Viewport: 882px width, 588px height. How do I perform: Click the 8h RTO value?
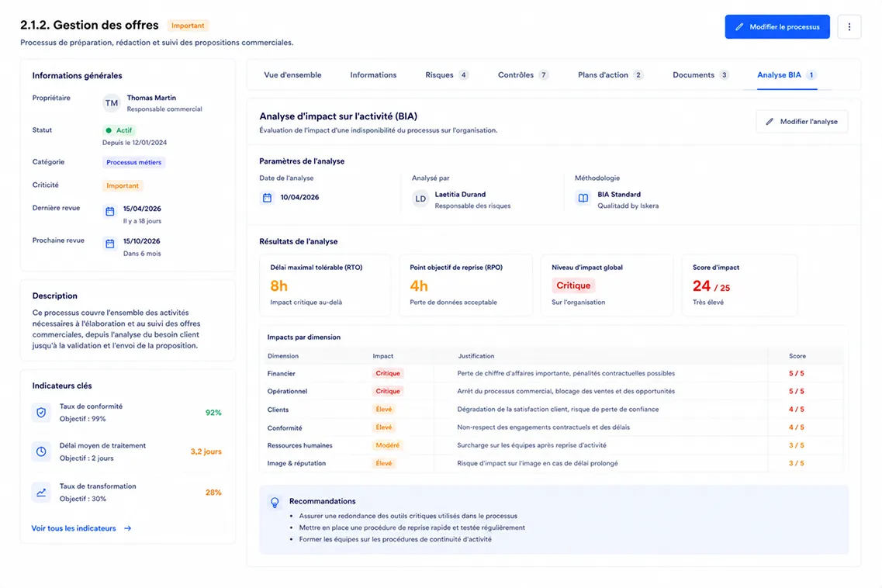tap(279, 285)
